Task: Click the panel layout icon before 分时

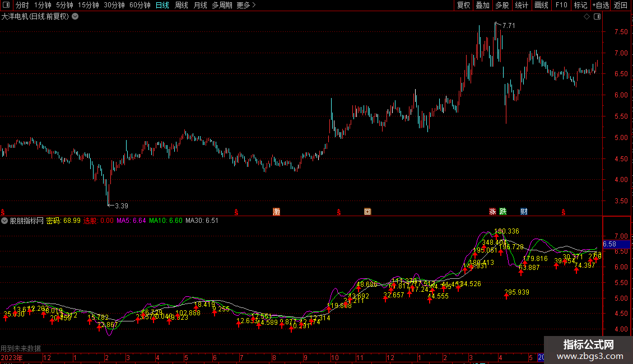Action: tap(6, 5)
